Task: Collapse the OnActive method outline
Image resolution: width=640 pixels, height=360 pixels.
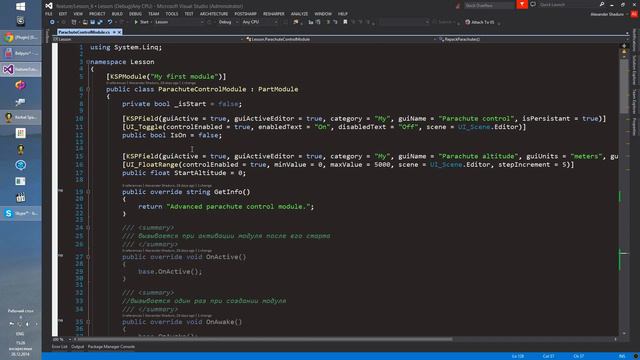Action: point(88,257)
